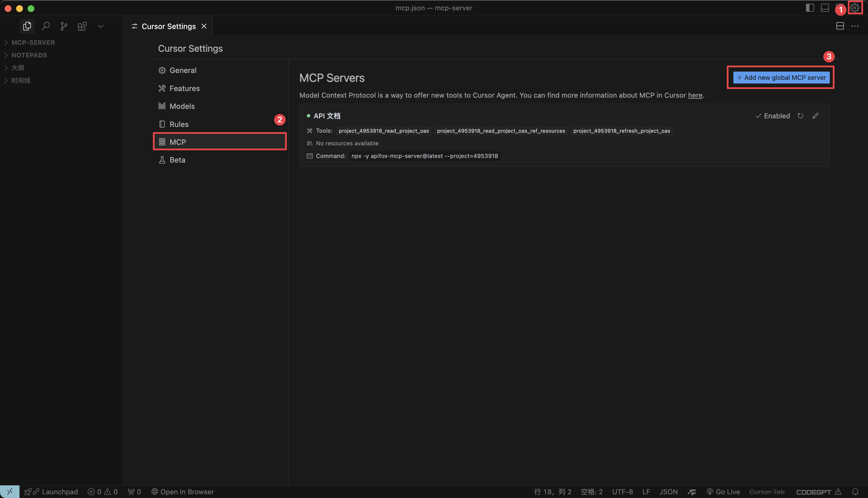Click the refresh icon for API 文档 server
Screen dimensions: 868x498
(800, 116)
